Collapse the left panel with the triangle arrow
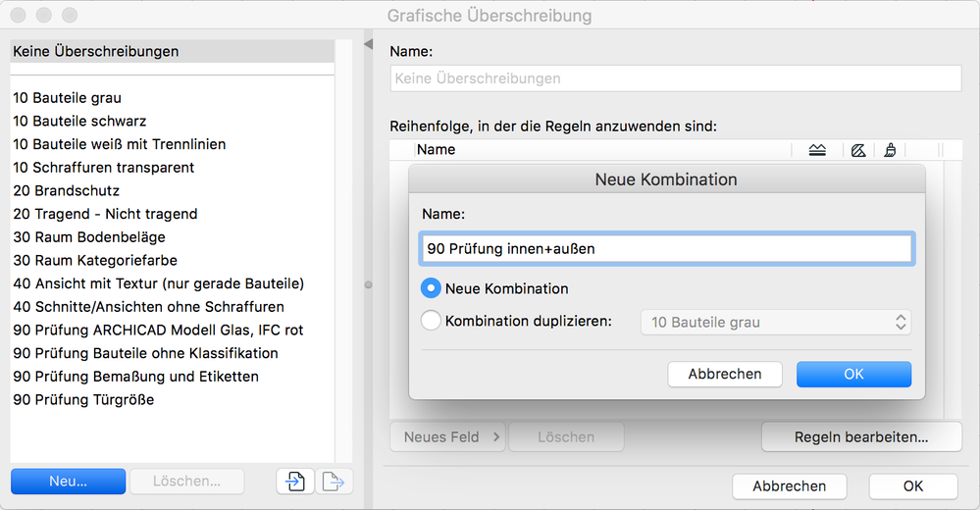 tap(369, 45)
